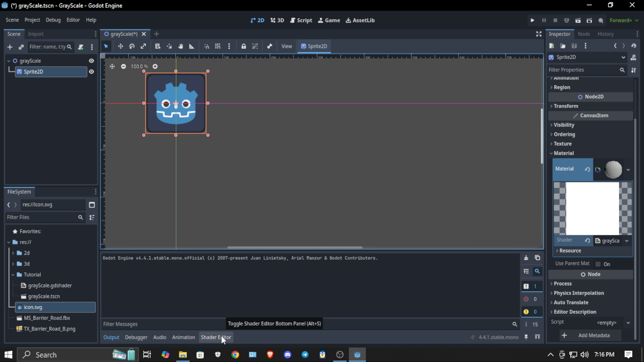Collapse the Tutorial folder in FileSystem
Viewport: 644px width, 362px height.
pos(13,275)
